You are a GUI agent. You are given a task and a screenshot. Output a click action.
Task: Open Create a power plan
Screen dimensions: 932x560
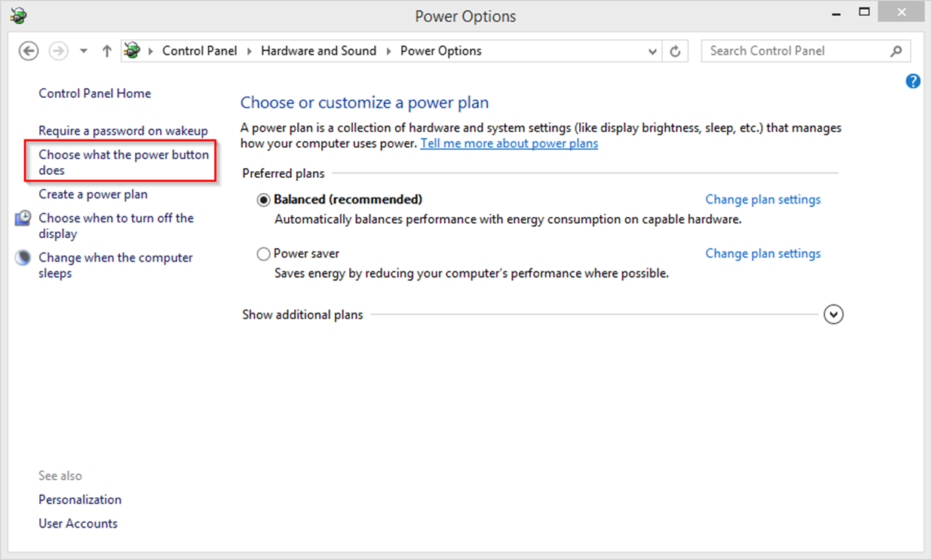[93, 194]
